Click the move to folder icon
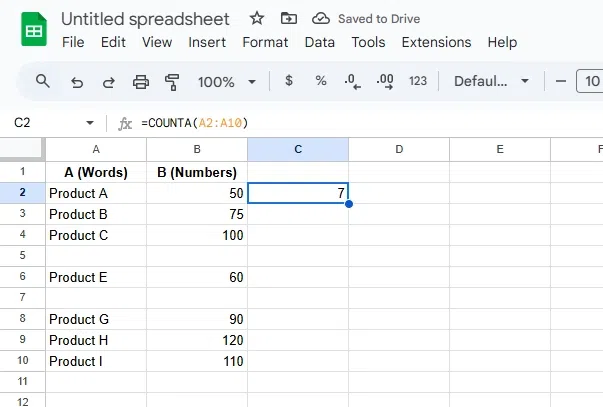The height and width of the screenshot is (407, 603). click(289, 19)
